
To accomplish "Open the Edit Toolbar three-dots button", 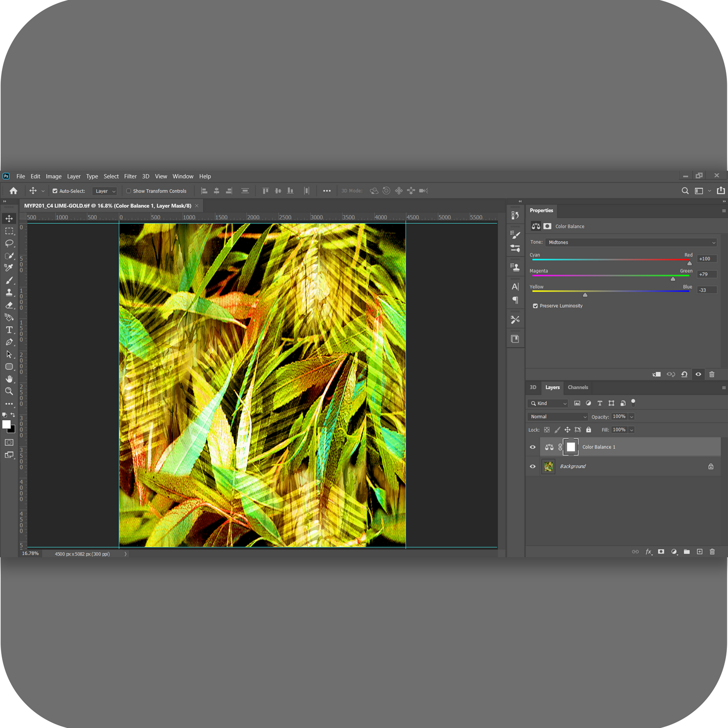I will click(9, 404).
